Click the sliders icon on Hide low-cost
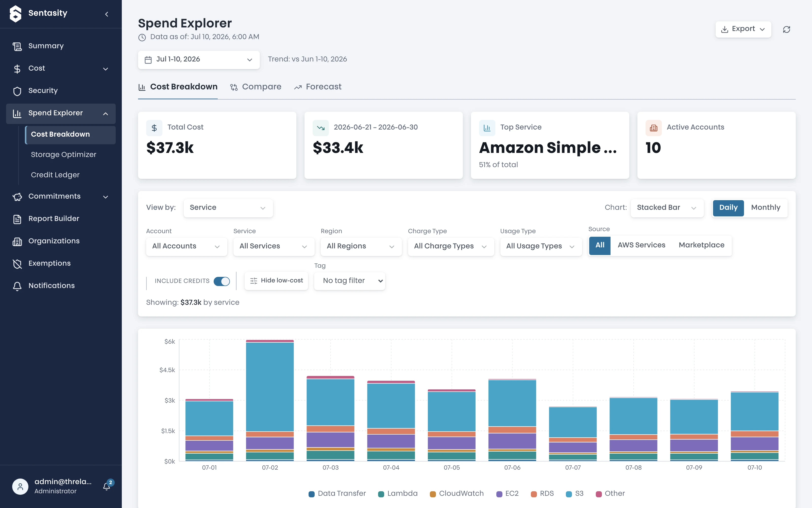The height and width of the screenshot is (508, 812). (254, 281)
